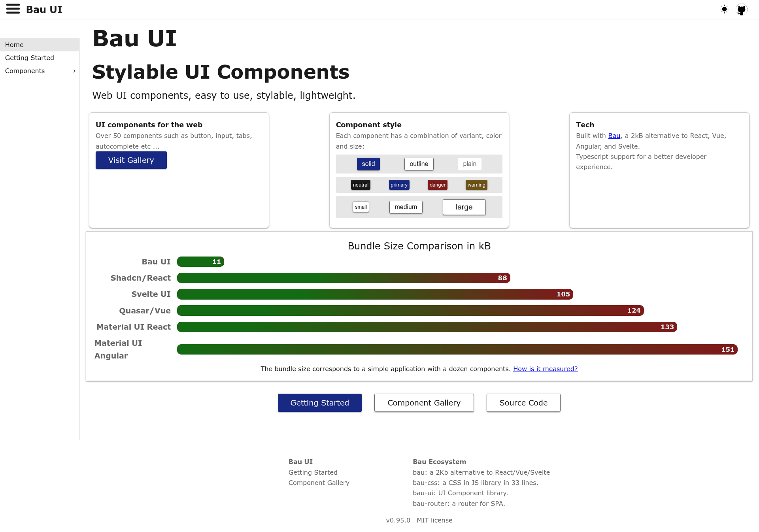
Task: Open the bau-ui UI Component library link
Action: point(461,493)
